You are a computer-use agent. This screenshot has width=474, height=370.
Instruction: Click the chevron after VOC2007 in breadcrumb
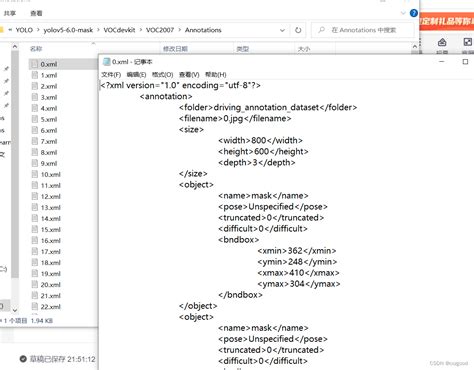click(179, 30)
